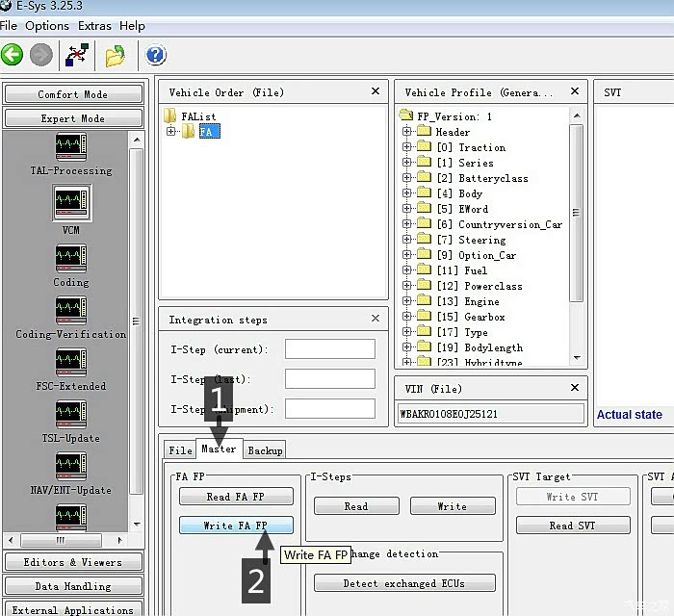This screenshot has width=674, height=616.
Task: Expand the [13] Engine folder node
Action: pos(407,301)
